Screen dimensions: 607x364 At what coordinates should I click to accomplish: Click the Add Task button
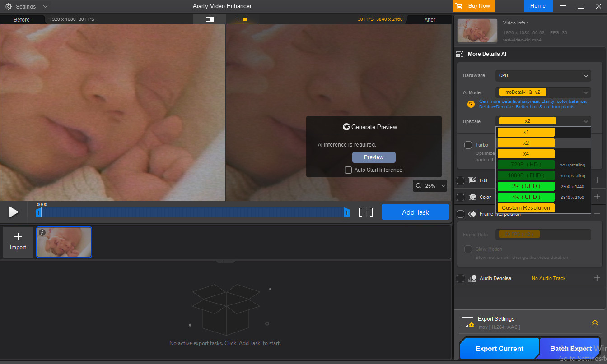[416, 212]
